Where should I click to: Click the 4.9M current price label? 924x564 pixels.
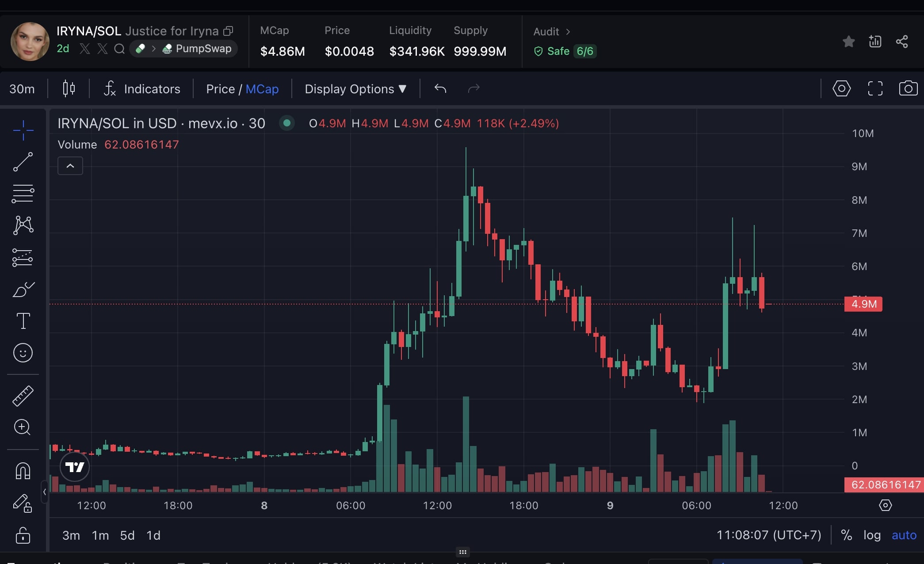[863, 304]
